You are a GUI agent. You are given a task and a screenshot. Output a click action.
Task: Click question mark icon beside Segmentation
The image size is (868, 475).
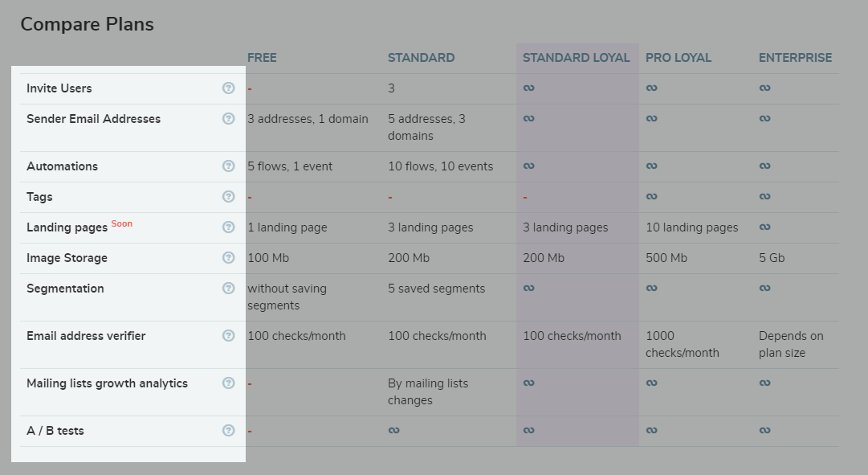228,288
